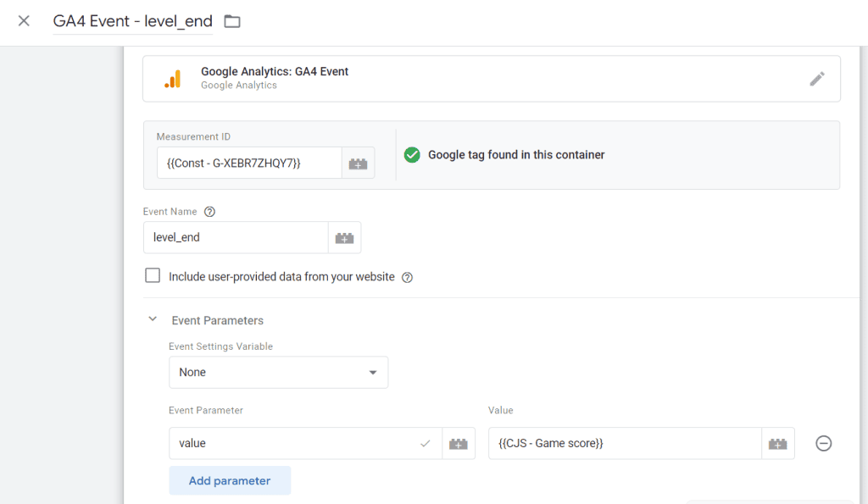Open variable picker beside Event Name field
Image resolution: width=868 pixels, height=504 pixels.
[344, 238]
